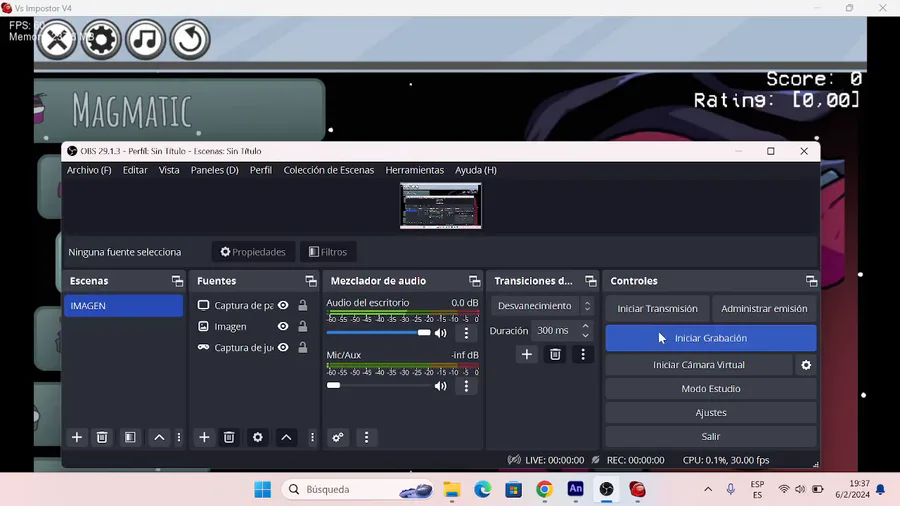Screen dimensions: 900x506
Task: Open Vista menu
Action: click(169, 170)
